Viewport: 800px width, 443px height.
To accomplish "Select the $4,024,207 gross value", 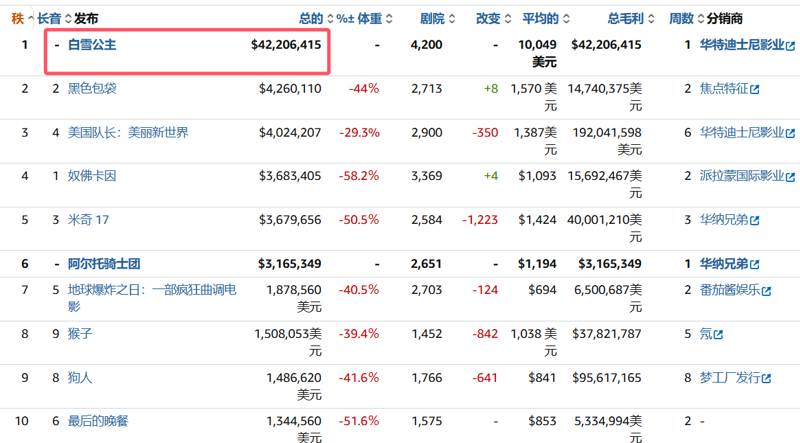I will point(290,133).
